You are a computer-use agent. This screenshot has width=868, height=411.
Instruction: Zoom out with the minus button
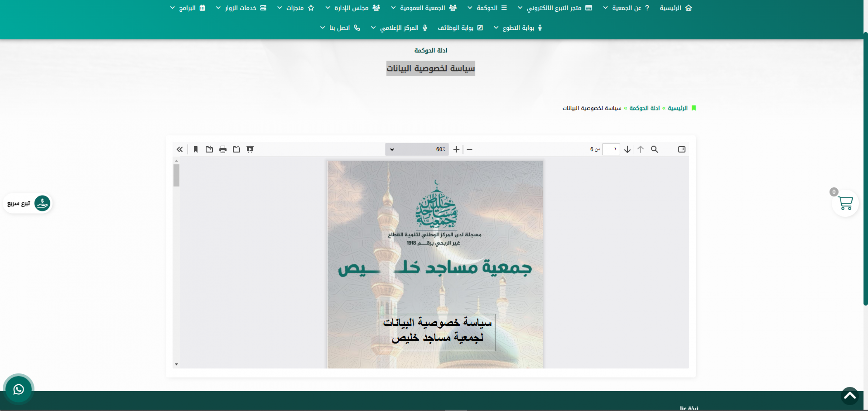coord(470,149)
